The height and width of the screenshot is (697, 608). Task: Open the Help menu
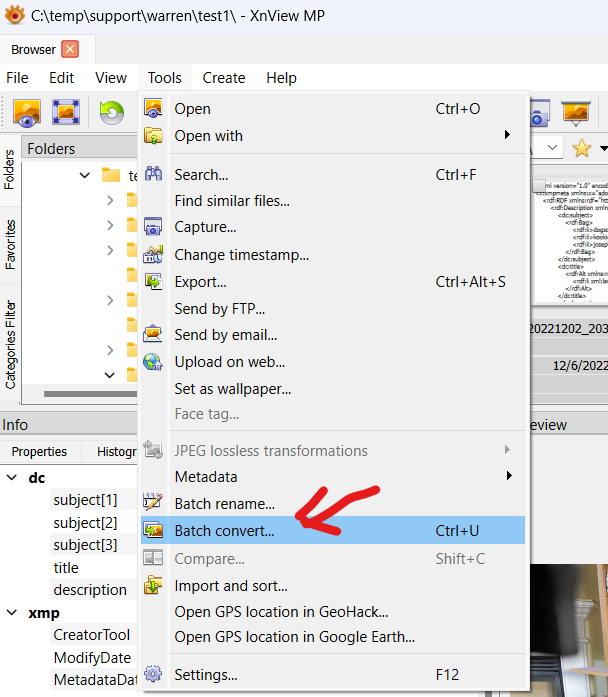[281, 78]
